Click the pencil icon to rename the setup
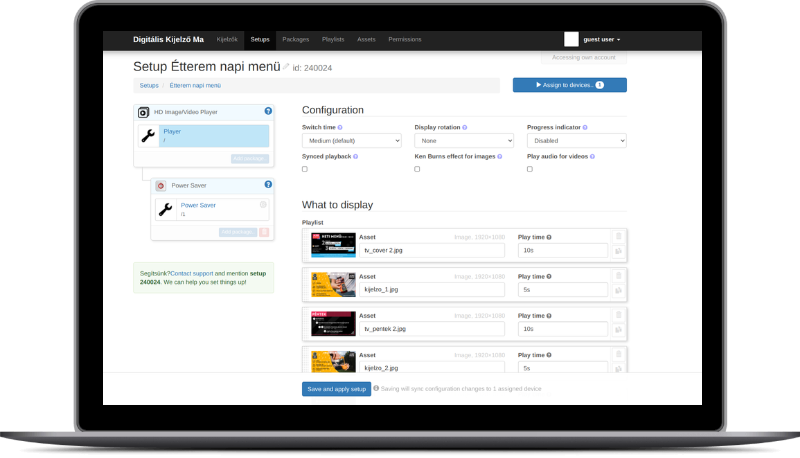The image size is (800, 458). point(286,67)
